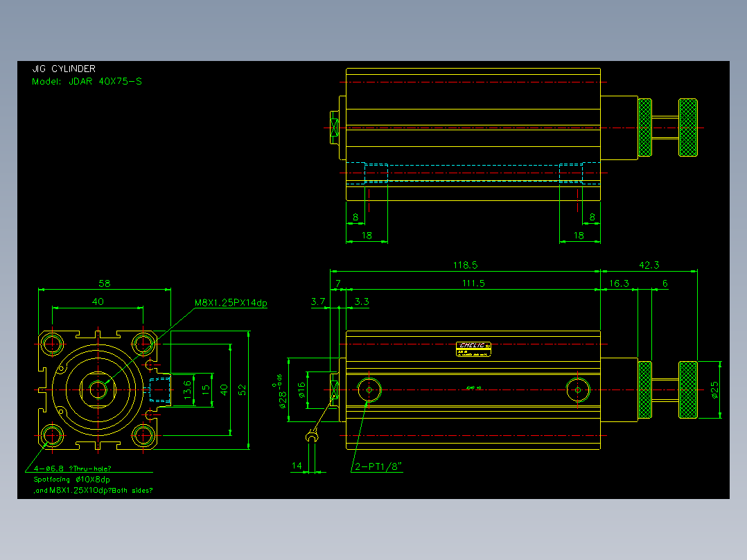Click the Model: JDAR 40X75-S label
This screenshot has height=560, width=747.
tap(87, 82)
